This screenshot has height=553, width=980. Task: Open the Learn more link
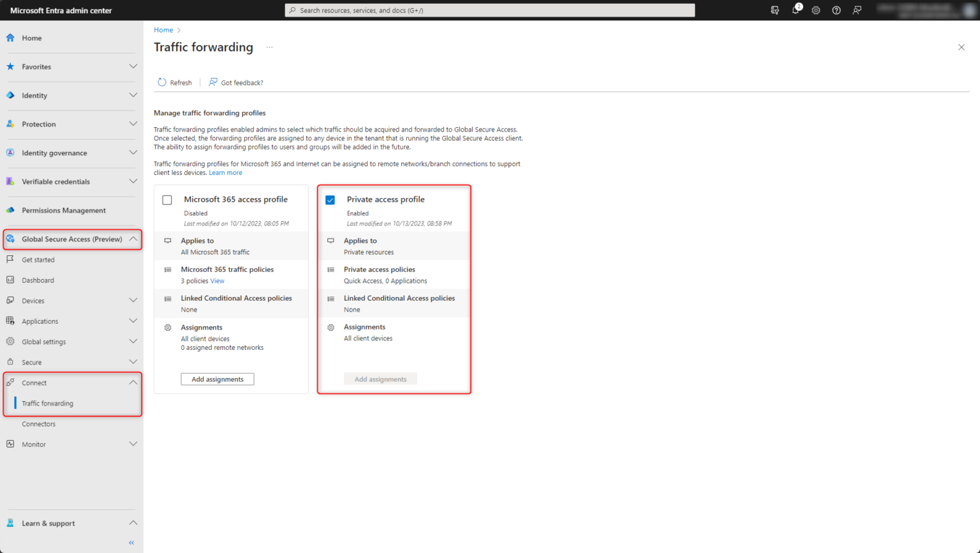tap(225, 172)
